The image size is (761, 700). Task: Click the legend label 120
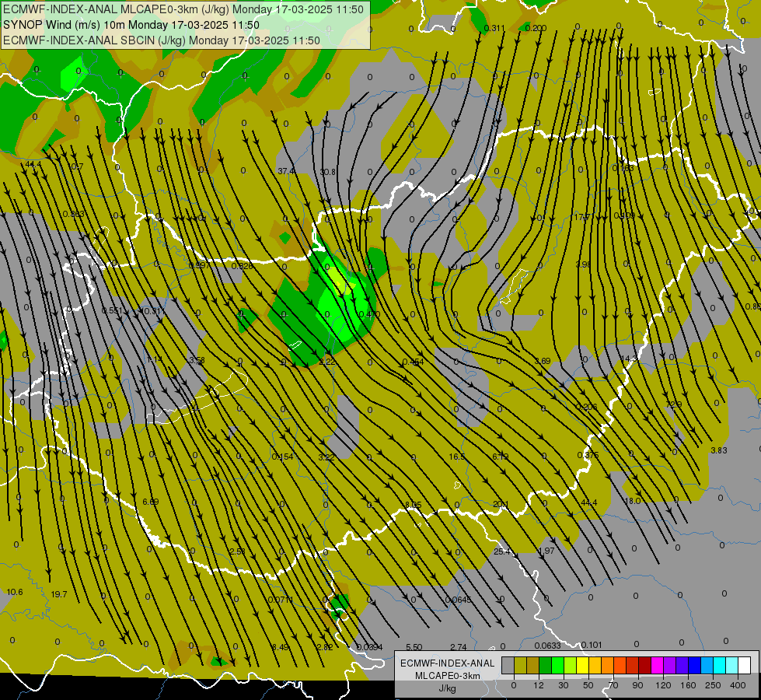(x=663, y=685)
